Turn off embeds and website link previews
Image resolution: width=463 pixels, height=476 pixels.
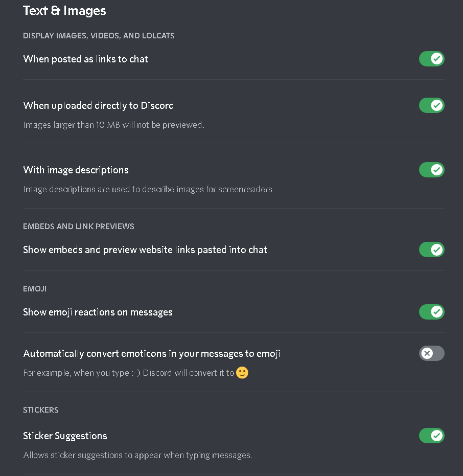pyautogui.click(x=432, y=250)
